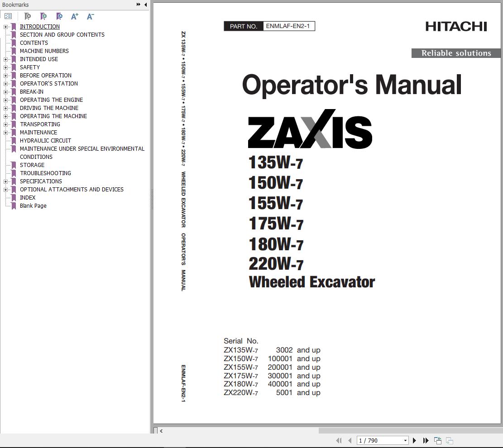
Task: Expand the OPERATING THE ENGINE bookmark
Action: (5, 100)
